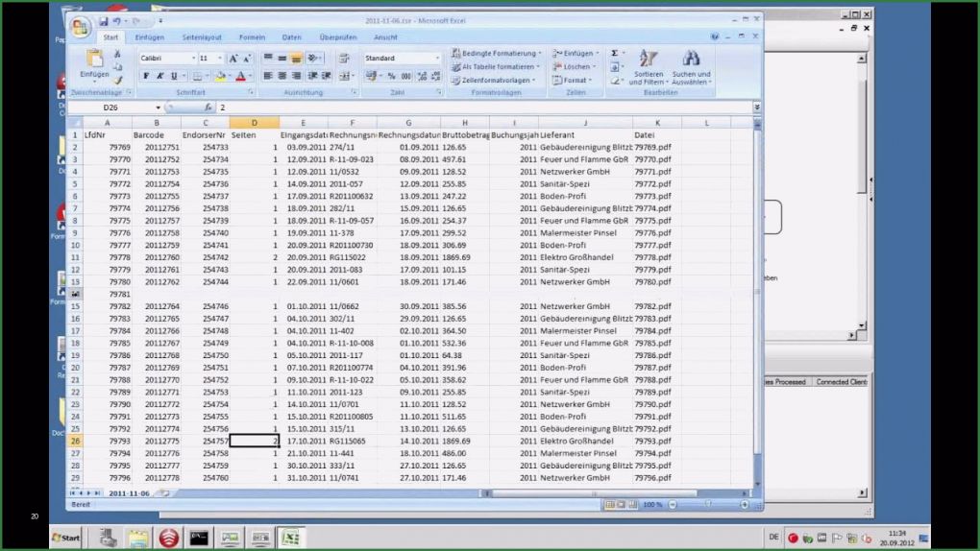Remove a decimal place
980x551 pixels.
coord(435,76)
